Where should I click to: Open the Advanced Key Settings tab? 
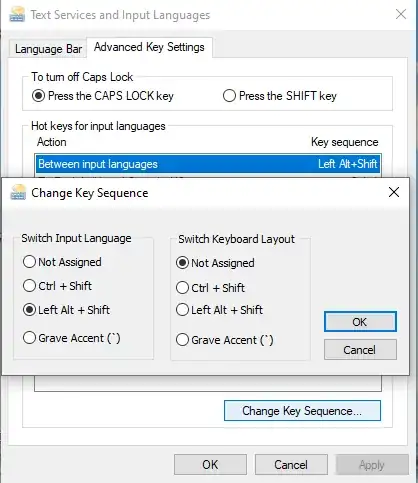(149, 47)
